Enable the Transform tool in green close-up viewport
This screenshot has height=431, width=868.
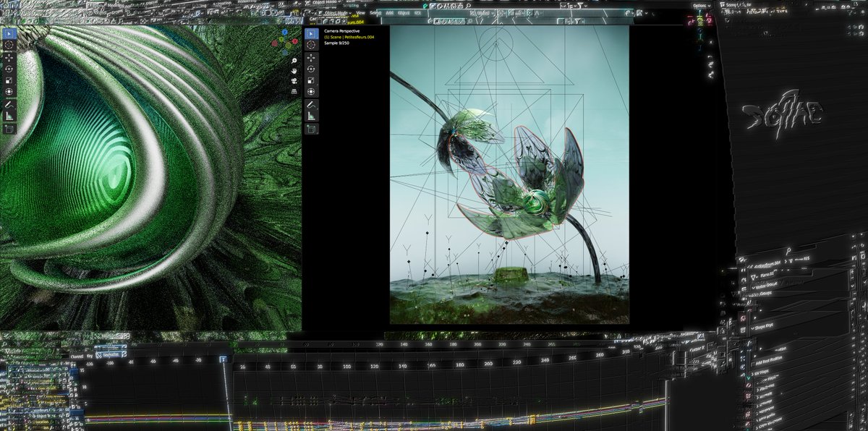[x=8, y=91]
